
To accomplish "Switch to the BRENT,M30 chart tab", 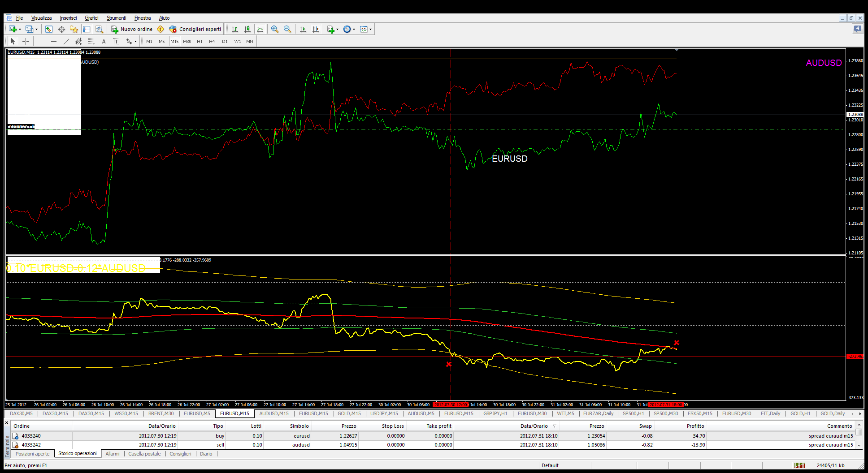I will point(161,413).
